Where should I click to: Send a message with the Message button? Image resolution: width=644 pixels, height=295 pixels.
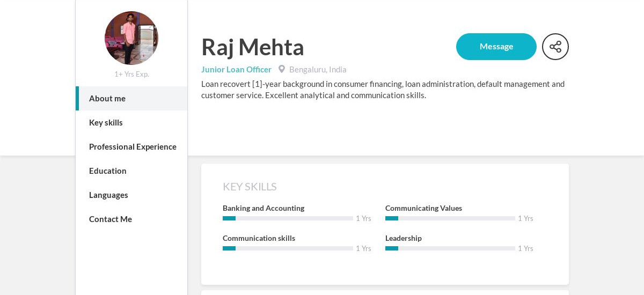click(496, 47)
